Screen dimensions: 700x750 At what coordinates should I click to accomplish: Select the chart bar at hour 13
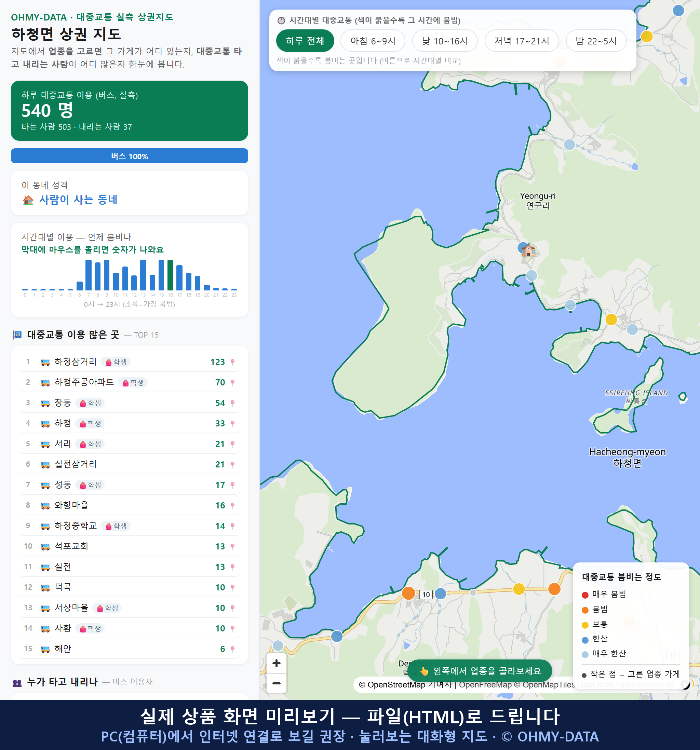coord(143,275)
